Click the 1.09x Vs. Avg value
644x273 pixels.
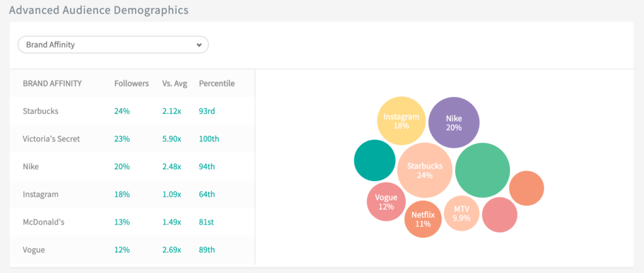pyautogui.click(x=172, y=194)
